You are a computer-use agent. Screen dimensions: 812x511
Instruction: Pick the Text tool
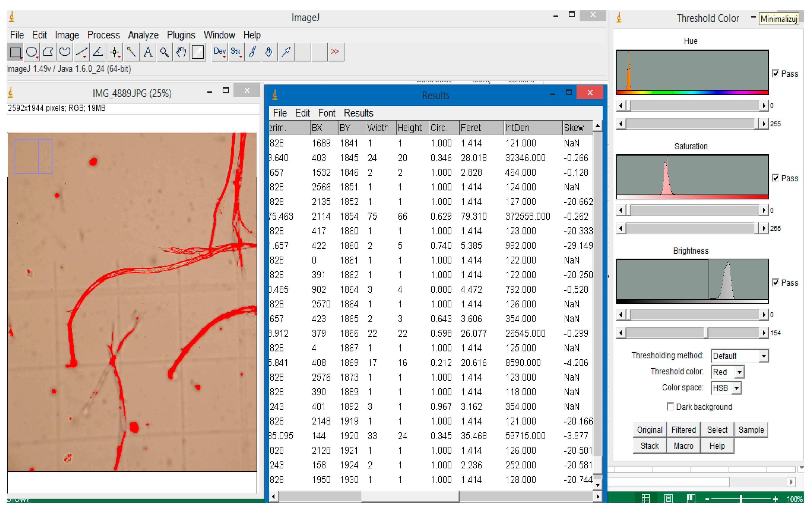point(148,52)
